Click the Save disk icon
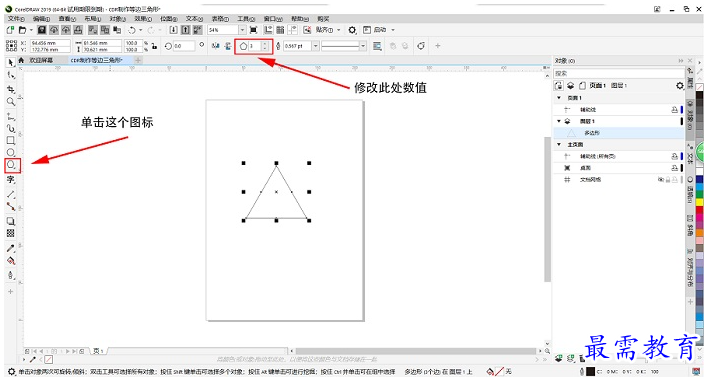Screen dimensions: 706x379 (42, 30)
